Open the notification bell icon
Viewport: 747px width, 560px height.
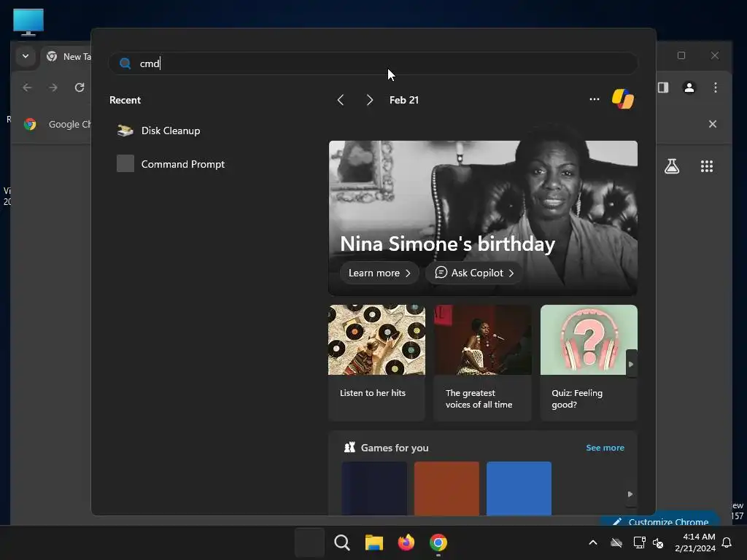(727, 542)
